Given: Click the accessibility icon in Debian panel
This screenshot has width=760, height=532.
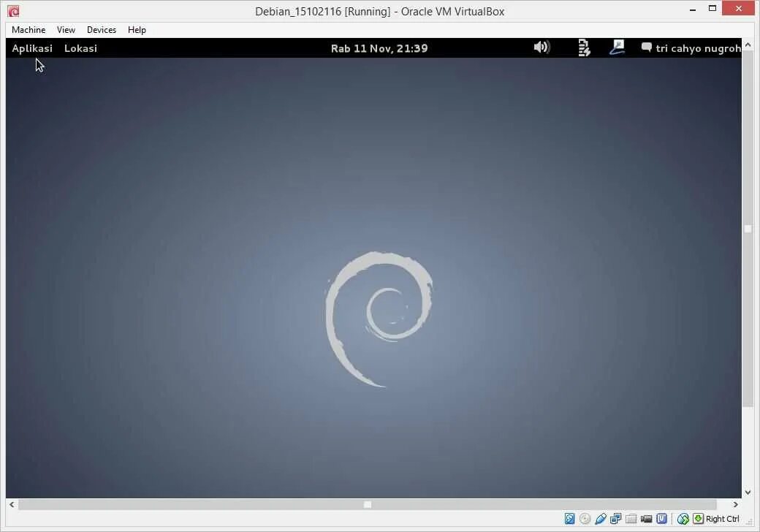Looking at the screenshot, I should [584, 47].
